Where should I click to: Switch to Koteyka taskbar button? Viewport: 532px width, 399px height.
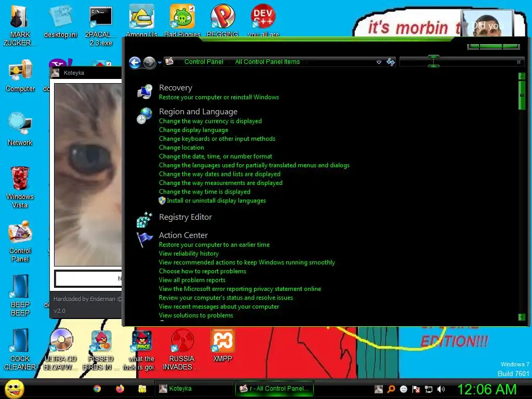[x=193, y=389]
